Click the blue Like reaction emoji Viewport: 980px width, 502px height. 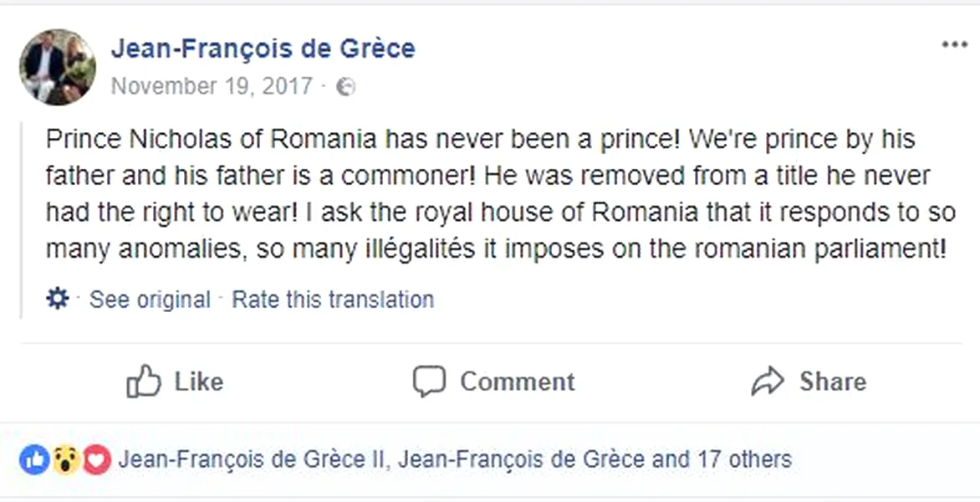[34, 459]
